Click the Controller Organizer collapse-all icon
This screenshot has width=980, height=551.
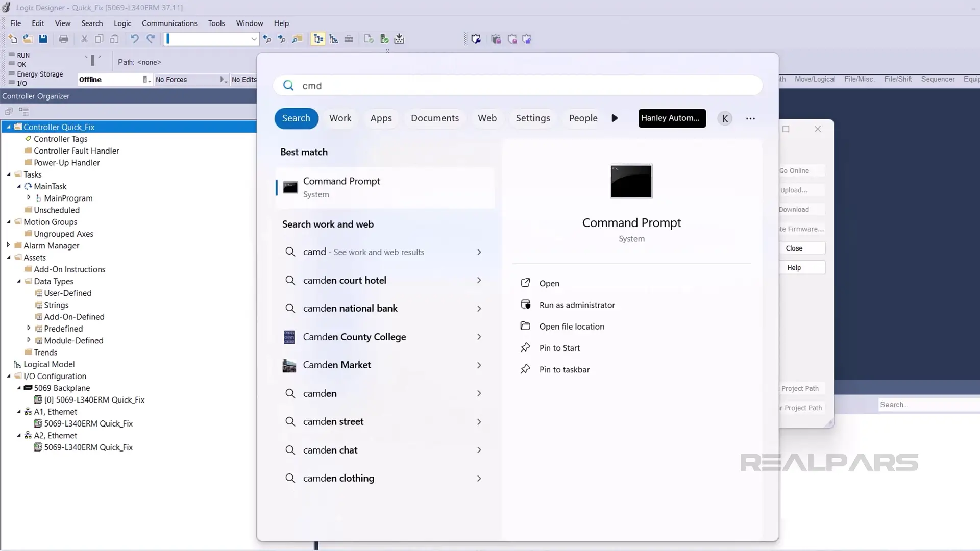pos(9,111)
